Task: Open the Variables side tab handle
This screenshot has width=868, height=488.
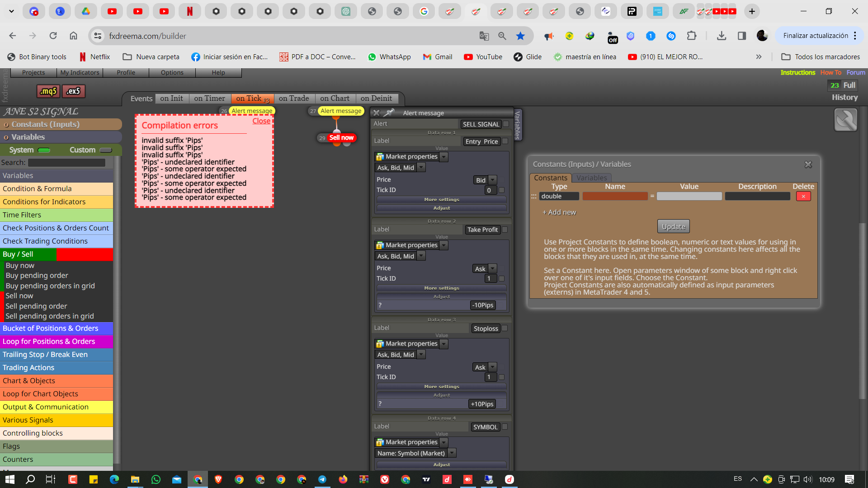Action: 518,125
